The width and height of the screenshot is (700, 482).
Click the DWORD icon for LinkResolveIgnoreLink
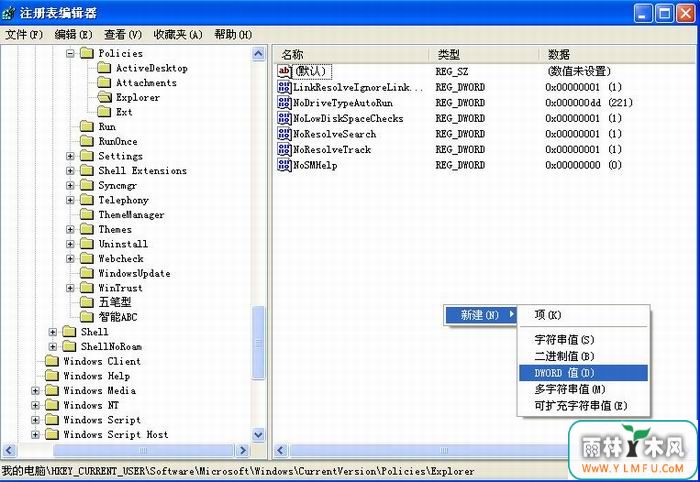pyautogui.click(x=284, y=87)
